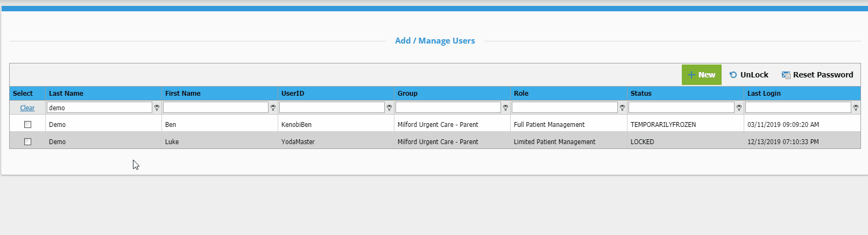
Task: Click the Role column filter icon
Action: (622, 108)
